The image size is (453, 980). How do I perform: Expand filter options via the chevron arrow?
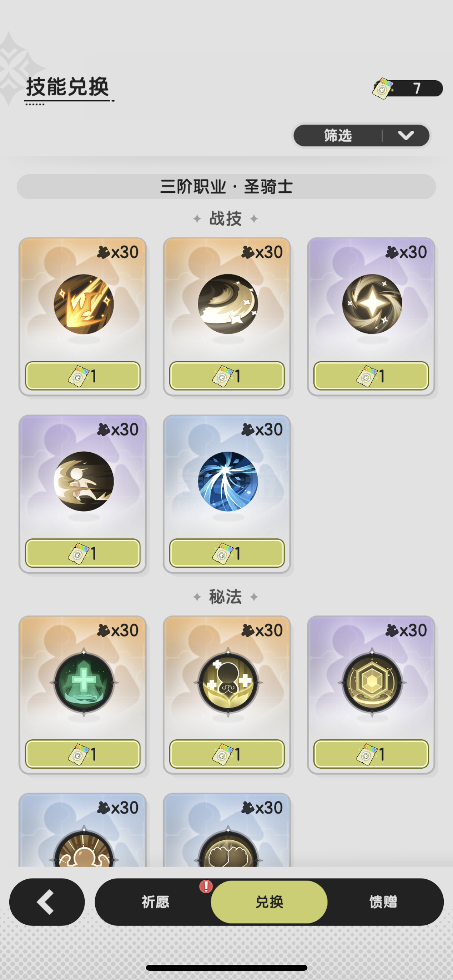coord(406,135)
